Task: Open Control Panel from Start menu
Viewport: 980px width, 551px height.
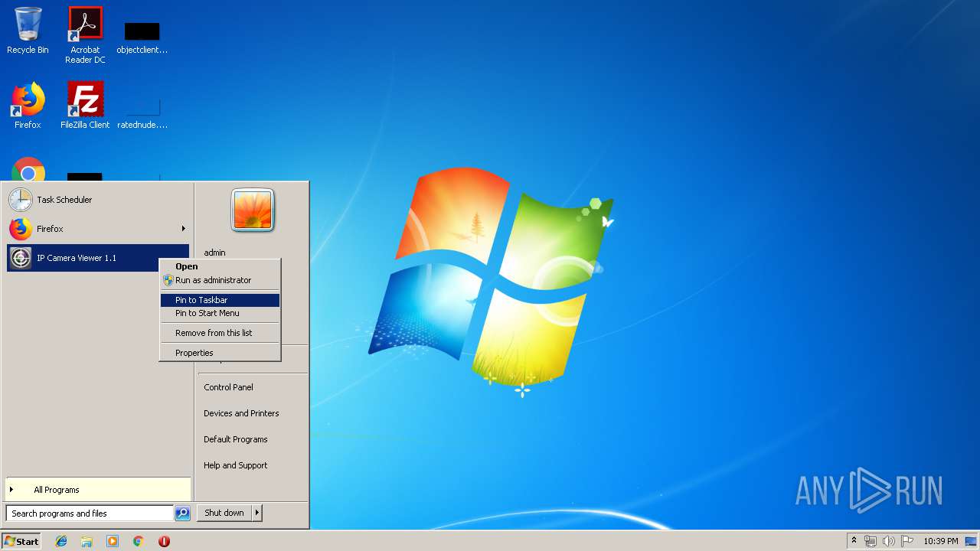Action: point(228,387)
